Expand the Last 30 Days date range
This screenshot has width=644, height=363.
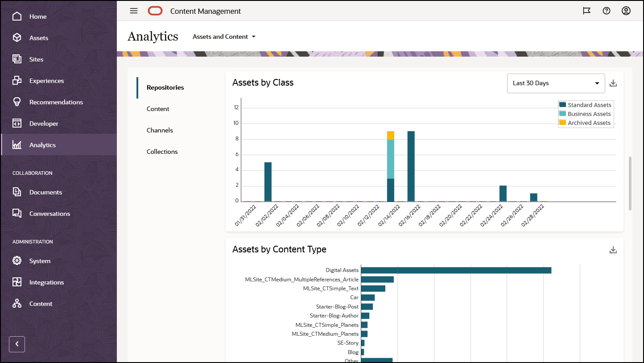click(x=556, y=83)
